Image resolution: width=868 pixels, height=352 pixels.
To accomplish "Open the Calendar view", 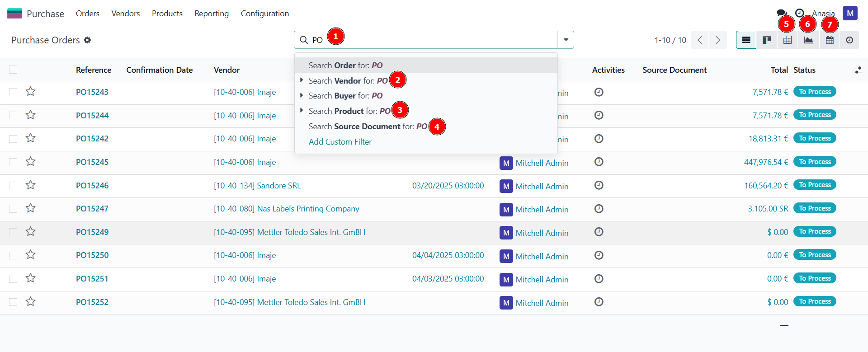I will pos(830,40).
